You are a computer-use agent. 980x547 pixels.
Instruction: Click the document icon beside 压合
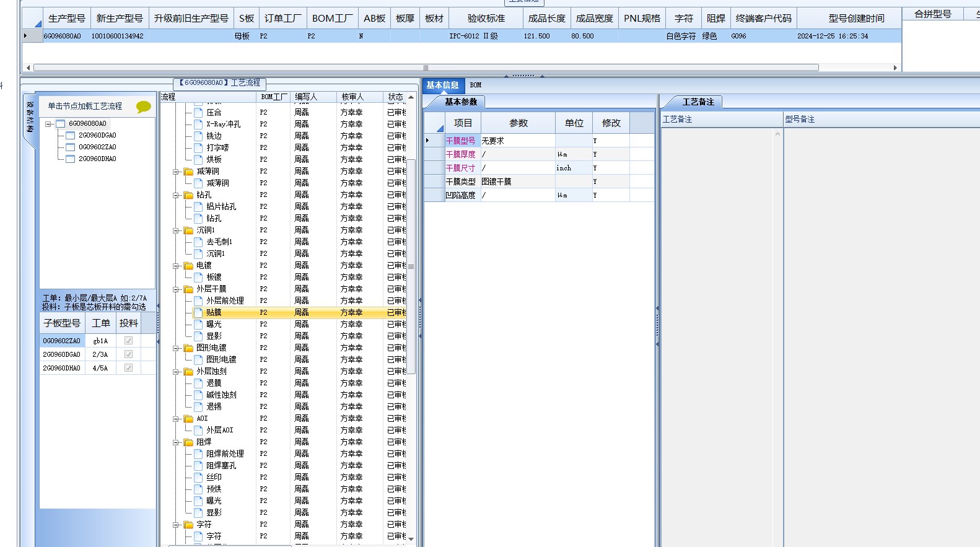198,113
